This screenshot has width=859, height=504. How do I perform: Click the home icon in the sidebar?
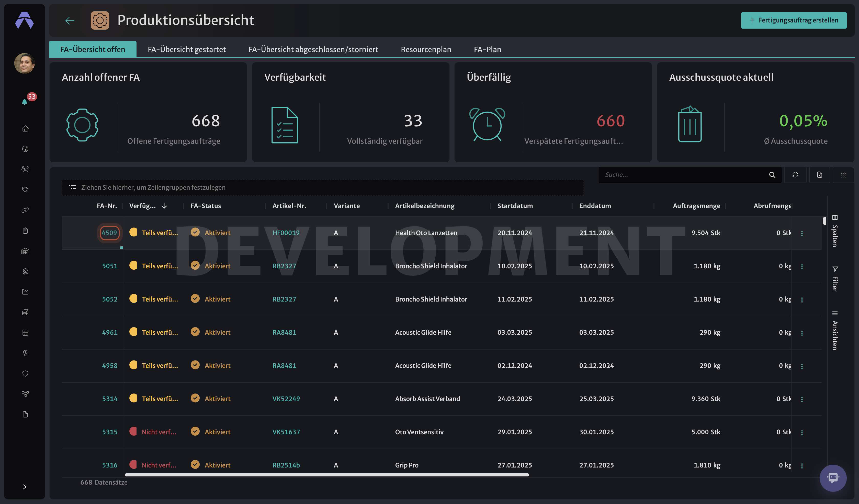pos(25,128)
